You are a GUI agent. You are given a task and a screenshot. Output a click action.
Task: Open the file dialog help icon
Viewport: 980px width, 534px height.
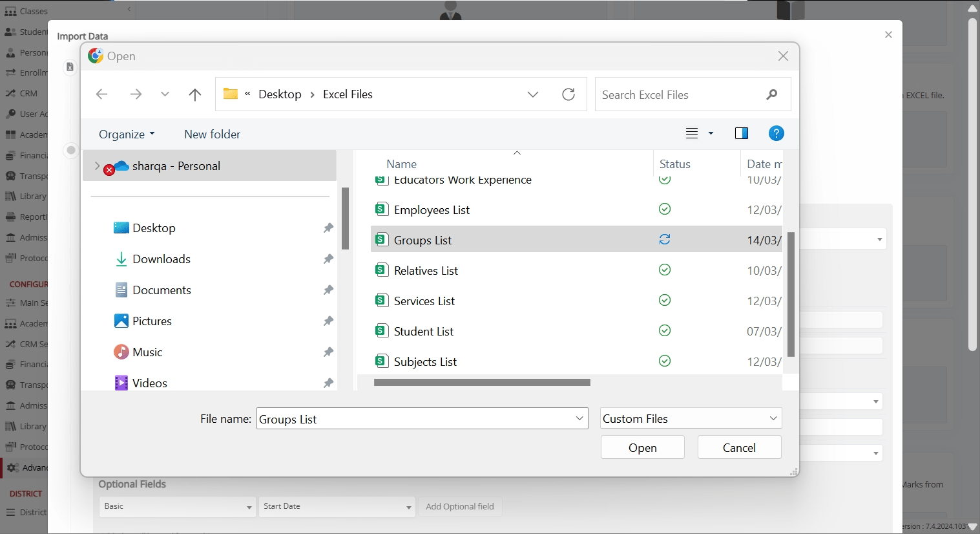[776, 133]
